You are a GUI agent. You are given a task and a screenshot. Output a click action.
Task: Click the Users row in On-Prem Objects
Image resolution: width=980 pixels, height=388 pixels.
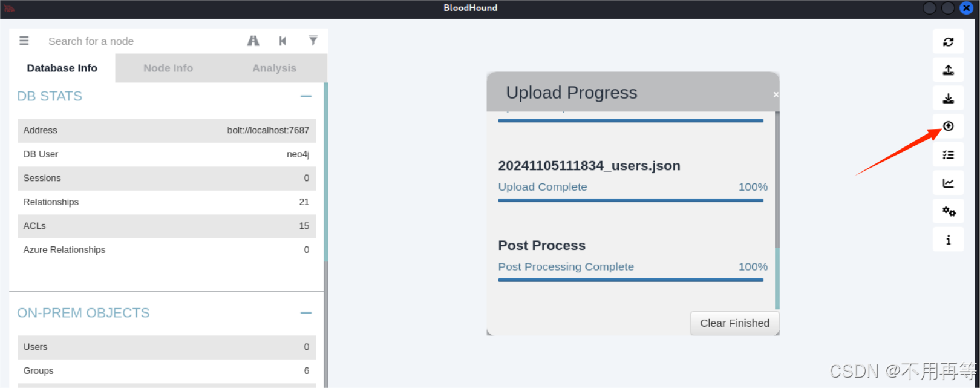click(166, 347)
